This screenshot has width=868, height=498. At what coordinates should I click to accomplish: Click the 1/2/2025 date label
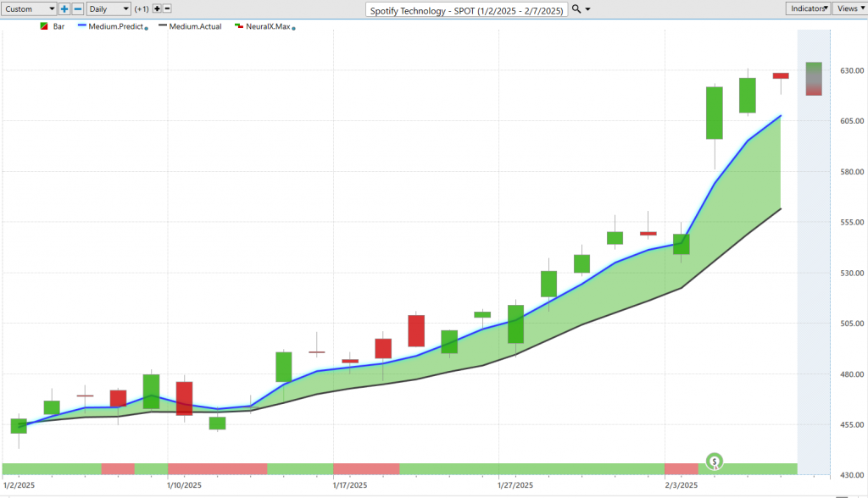click(19, 485)
